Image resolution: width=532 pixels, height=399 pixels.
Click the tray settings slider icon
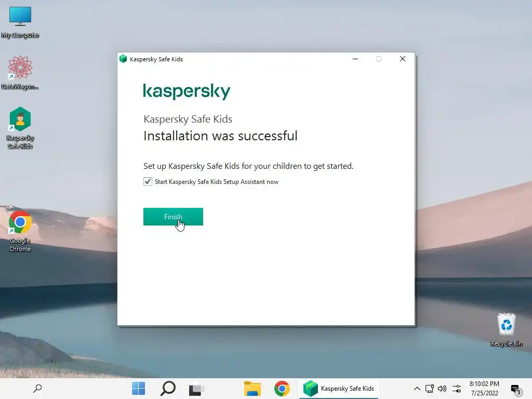(x=457, y=389)
